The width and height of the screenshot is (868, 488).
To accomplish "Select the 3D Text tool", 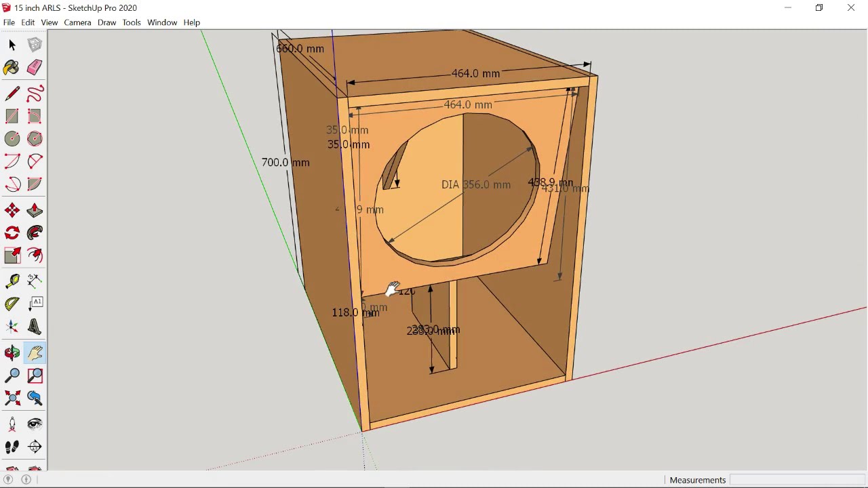I will [x=35, y=327].
